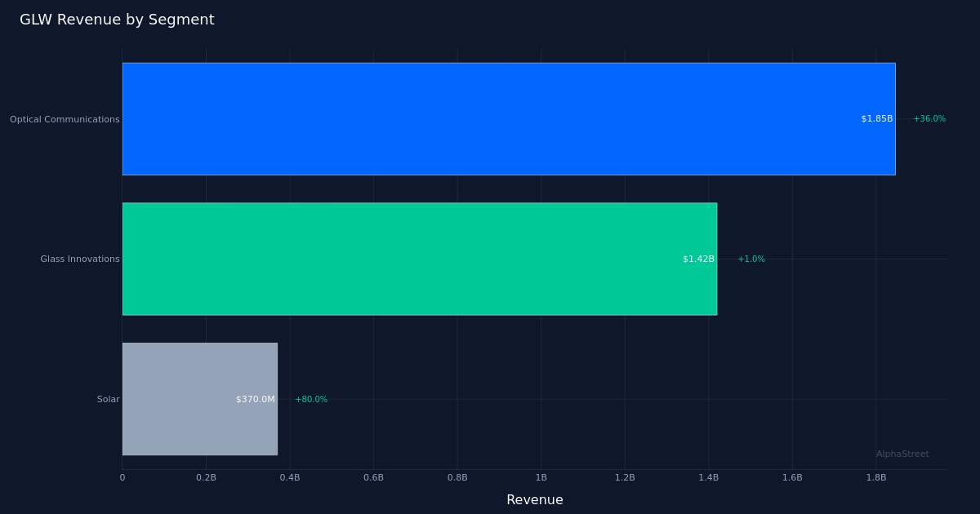The width and height of the screenshot is (980, 514).
Task: Click the 0 origin tick label
Action: point(122,478)
